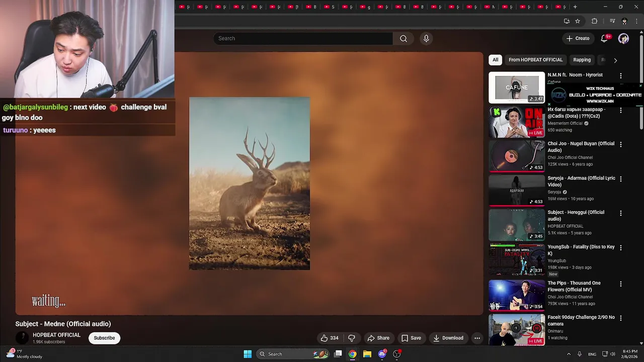Viewport: 644px width, 362px height.
Task: Save video to playlist
Action: pyautogui.click(x=411, y=338)
